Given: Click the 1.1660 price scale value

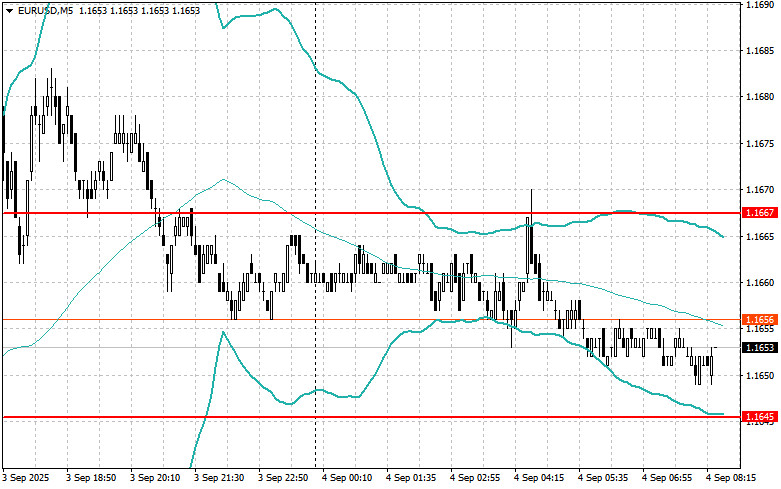Looking at the screenshot, I should point(760,282).
